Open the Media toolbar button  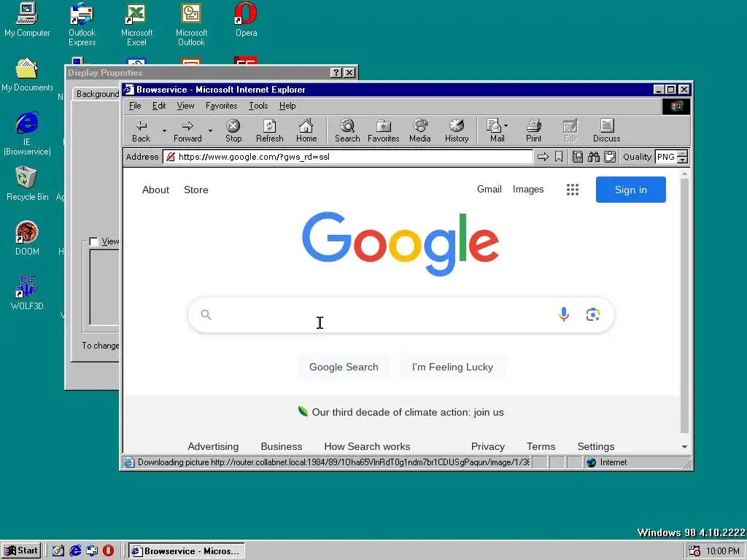pos(419,131)
